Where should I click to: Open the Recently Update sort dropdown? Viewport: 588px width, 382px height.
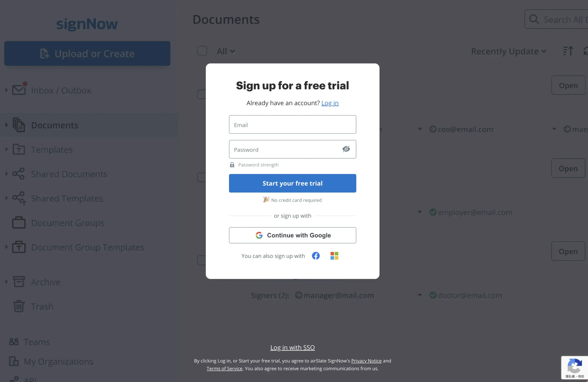click(x=509, y=51)
